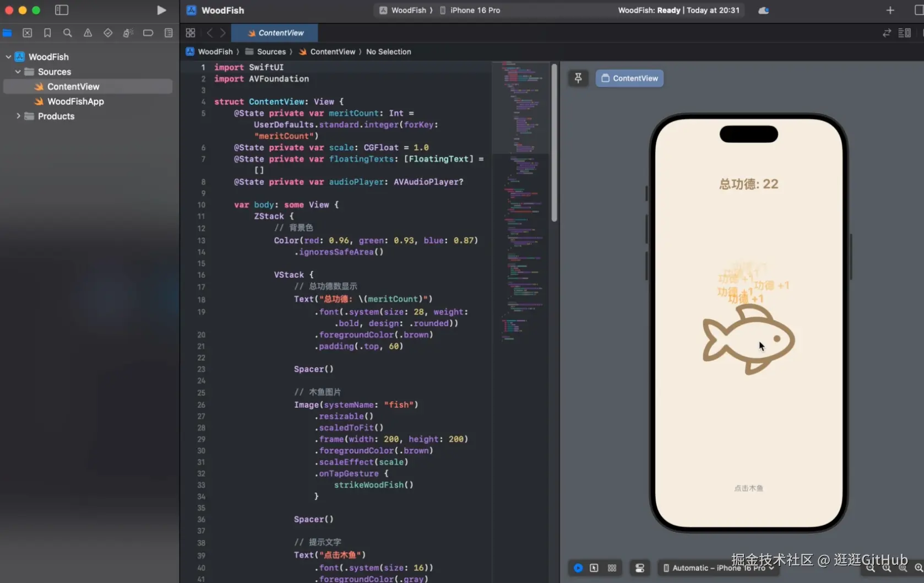Viewport: 924px width, 583px height.
Task: Zoom preview canvas to fit
Action: (x=903, y=568)
